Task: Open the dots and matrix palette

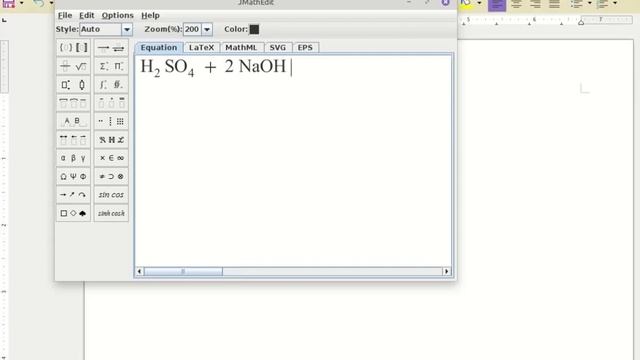Action: (111, 121)
